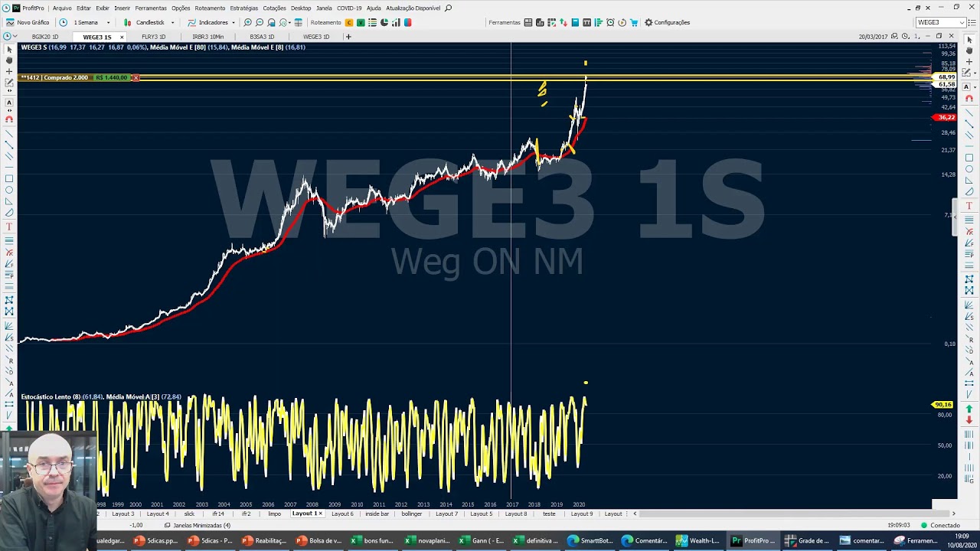This screenshot has width=980, height=551.
Task: Click the red down arrow on right toolbar
Action: [969, 420]
